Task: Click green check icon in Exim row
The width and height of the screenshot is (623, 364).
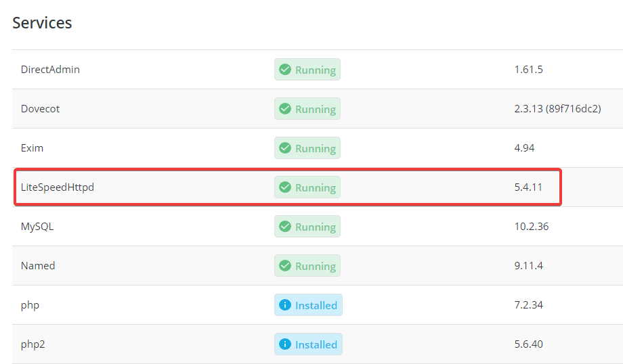Action: coord(285,148)
